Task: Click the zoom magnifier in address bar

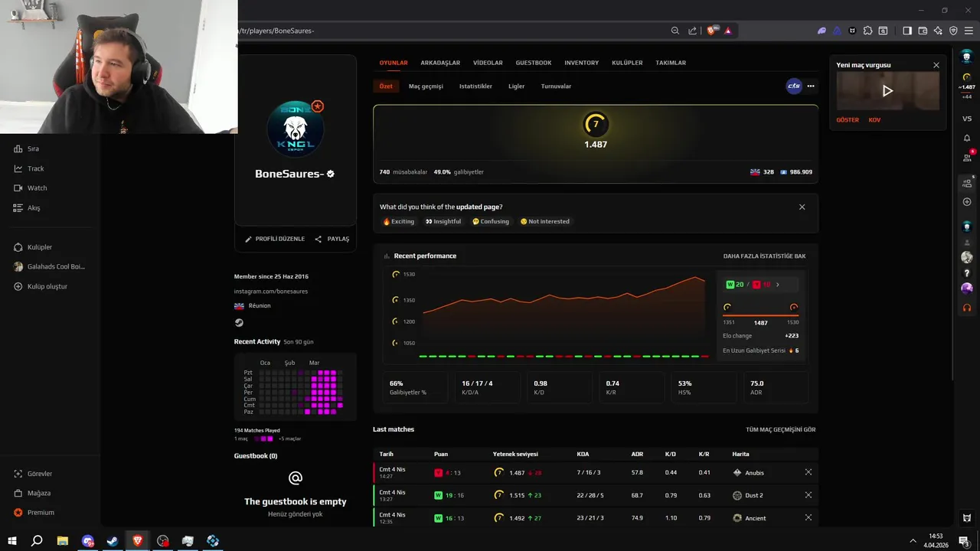Action: (x=675, y=31)
